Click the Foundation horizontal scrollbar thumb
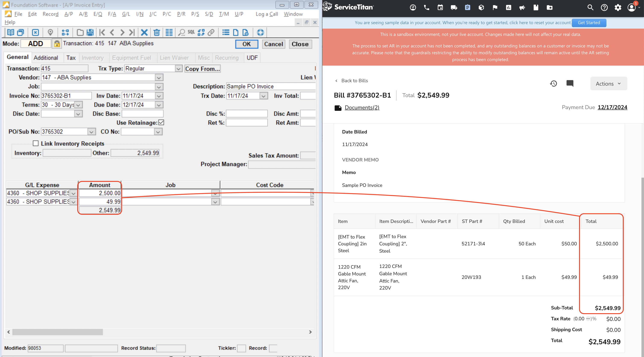This screenshot has width=644, height=357. click(57, 332)
